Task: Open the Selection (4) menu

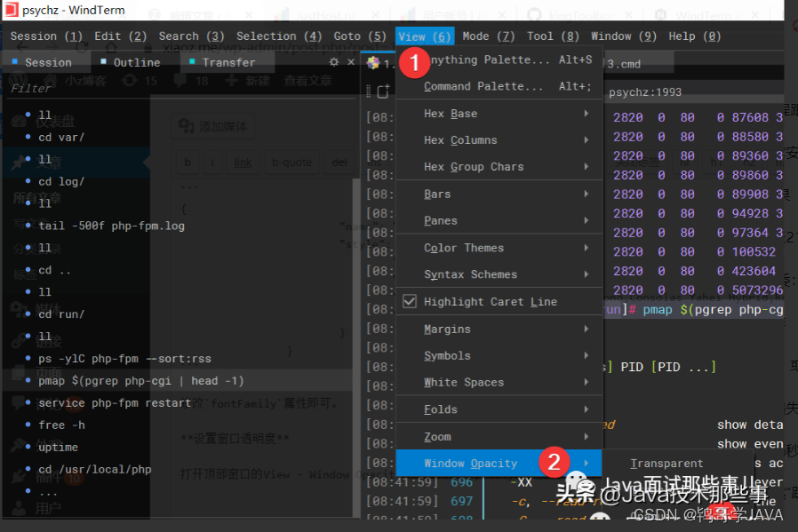Action: [279, 36]
